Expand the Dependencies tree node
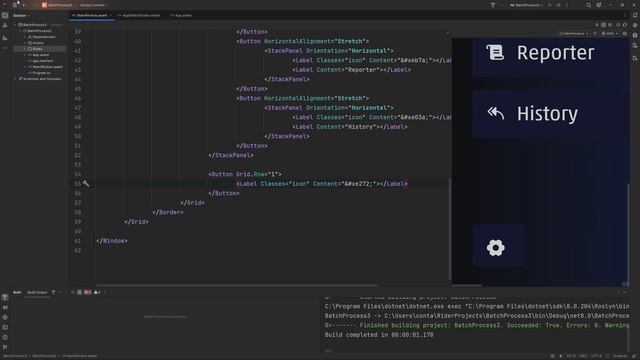Viewport: 640px width, 360px height. click(x=25, y=37)
